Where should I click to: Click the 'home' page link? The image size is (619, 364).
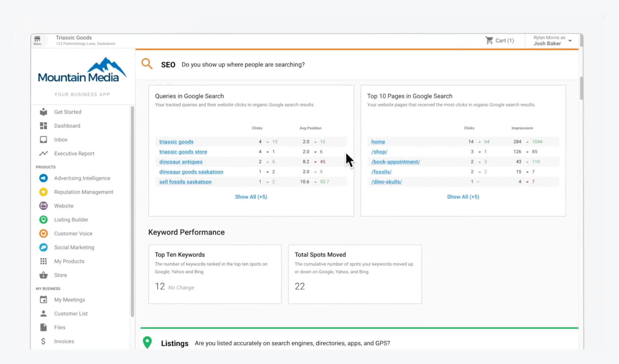tap(378, 141)
